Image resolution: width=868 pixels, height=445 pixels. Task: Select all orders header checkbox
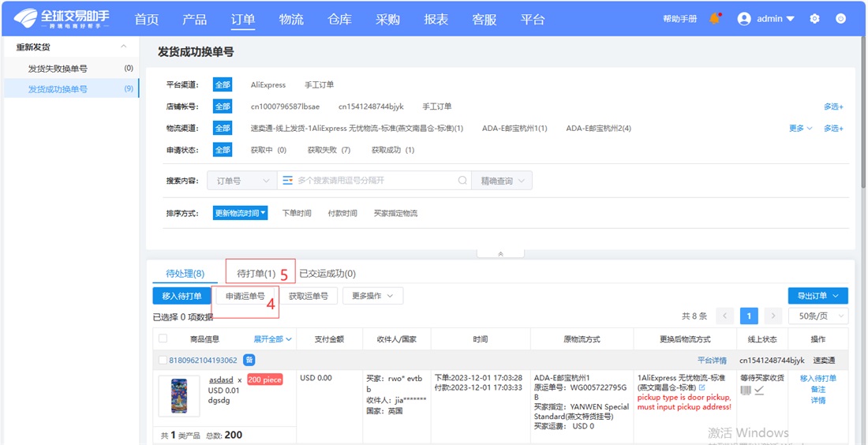tap(163, 338)
